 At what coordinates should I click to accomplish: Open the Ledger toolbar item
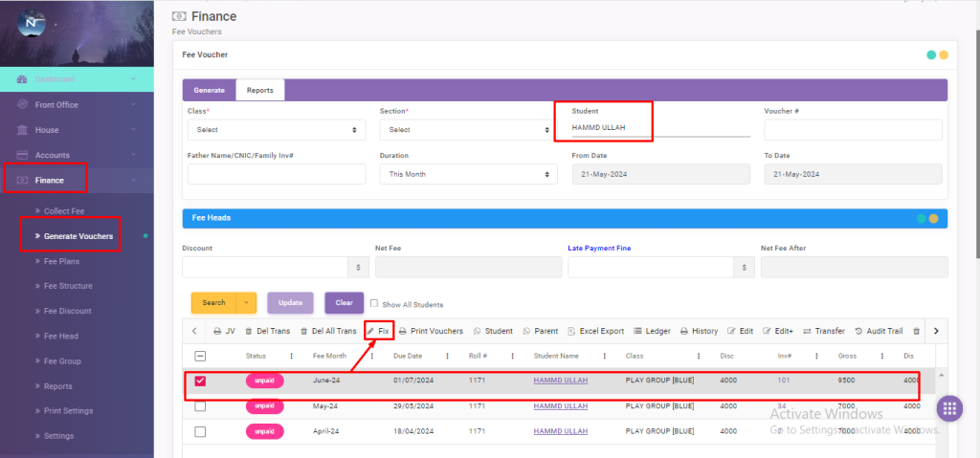638,331
